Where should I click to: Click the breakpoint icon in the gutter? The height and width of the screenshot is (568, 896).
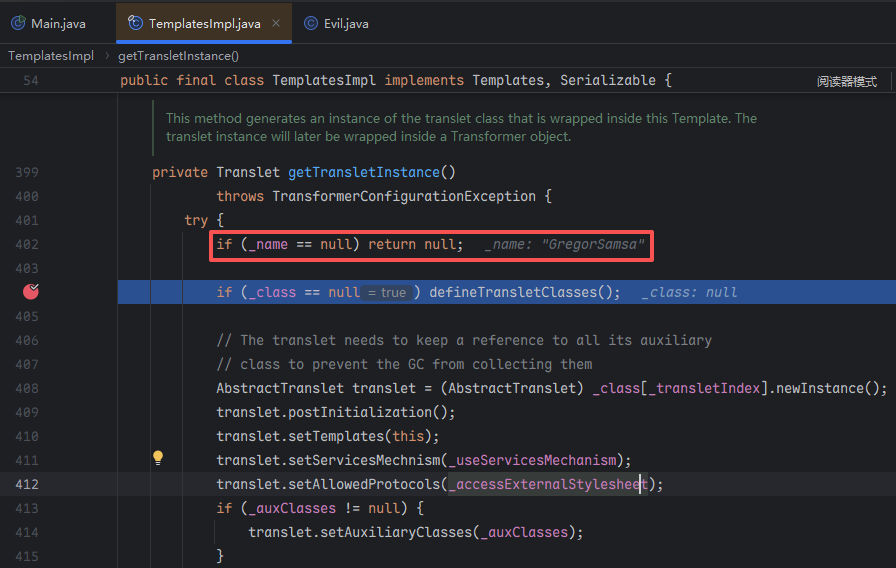(30, 292)
